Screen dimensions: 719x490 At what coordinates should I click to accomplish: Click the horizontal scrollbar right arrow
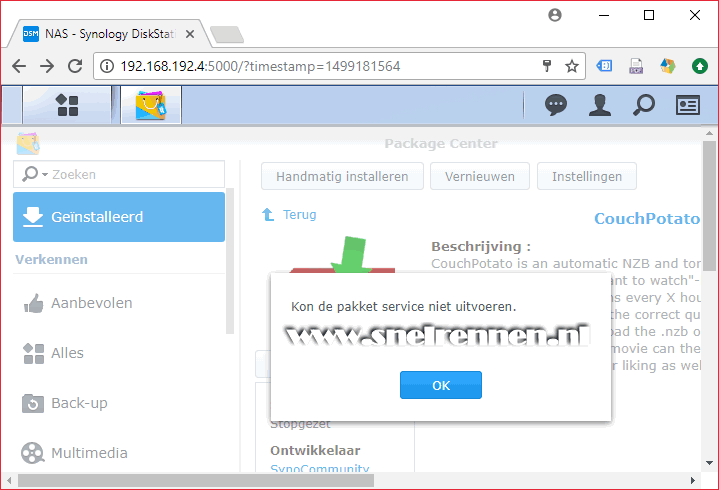[692, 480]
